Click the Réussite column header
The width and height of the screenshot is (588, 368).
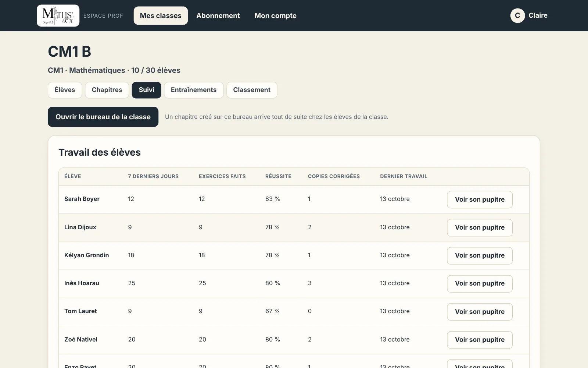(x=278, y=176)
